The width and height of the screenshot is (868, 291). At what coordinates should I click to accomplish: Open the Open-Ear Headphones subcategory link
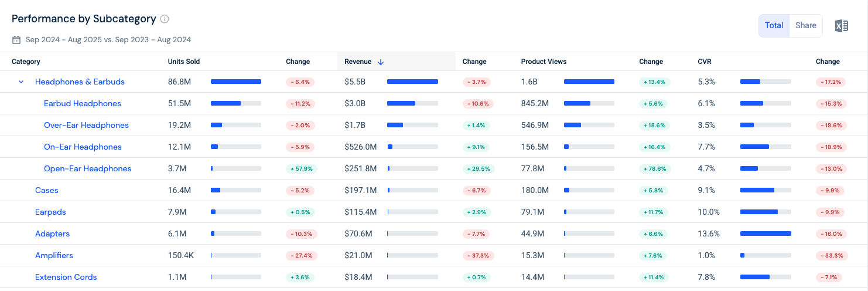tap(88, 169)
